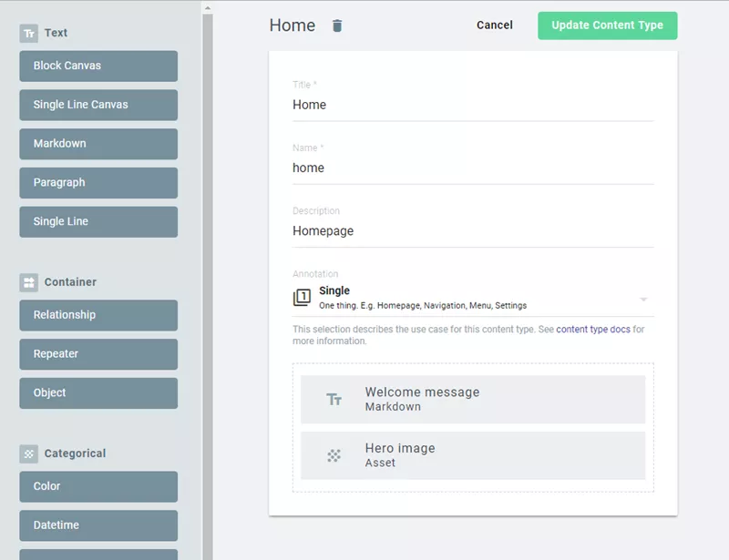This screenshot has width=729, height=560.
Task: Focus the Name input field
Action: coord(472,168)
